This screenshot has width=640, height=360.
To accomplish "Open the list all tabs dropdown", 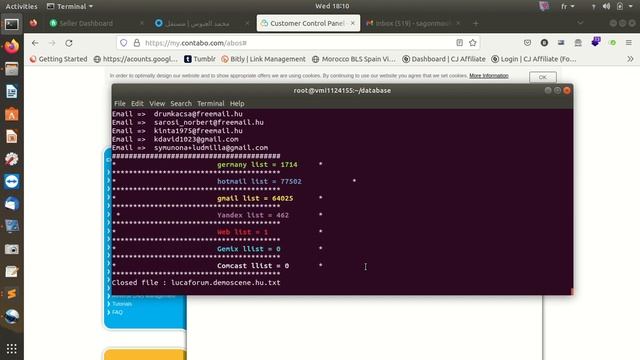I will tap(580, 23).
